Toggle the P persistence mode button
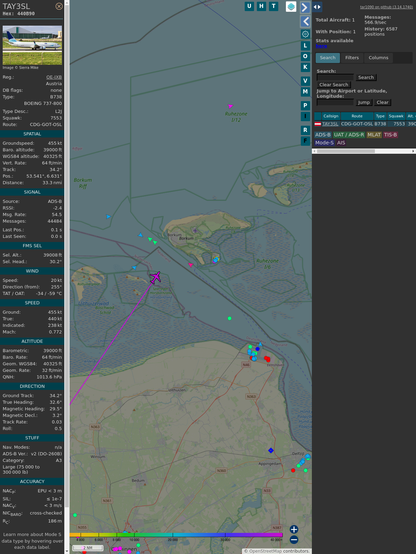This screenshot has width=416, height=554. tap(305, 105)
